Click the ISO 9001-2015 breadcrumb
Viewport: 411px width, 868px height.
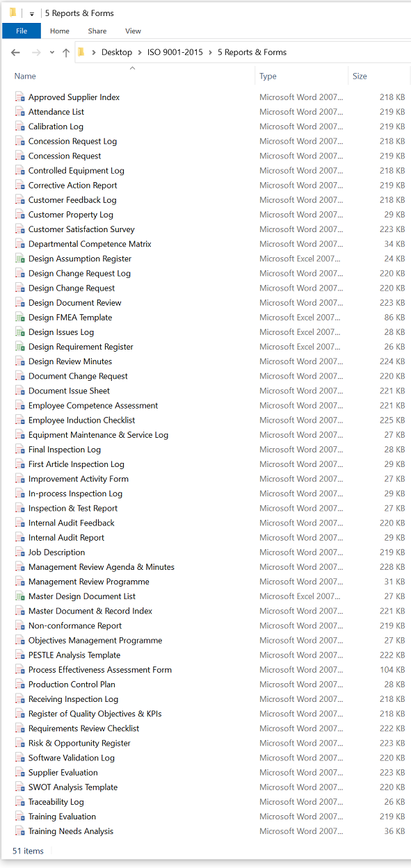pyautogui.click(x=175, y=52)
